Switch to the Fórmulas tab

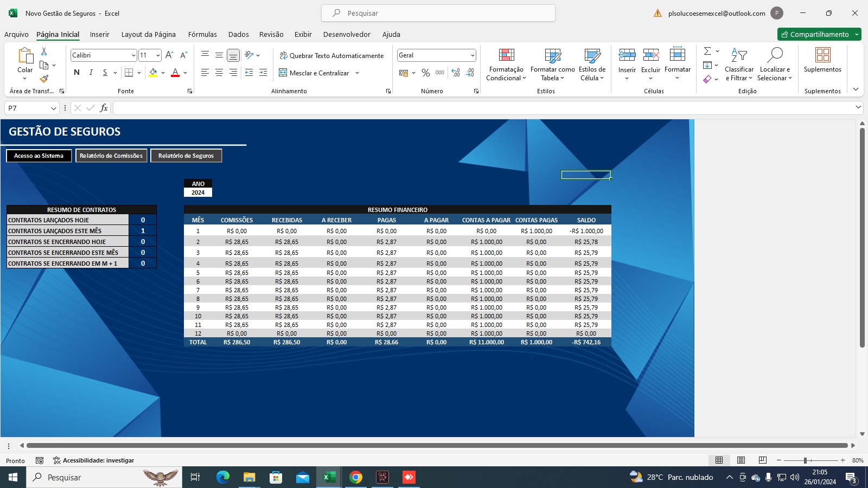pos(202,34)
